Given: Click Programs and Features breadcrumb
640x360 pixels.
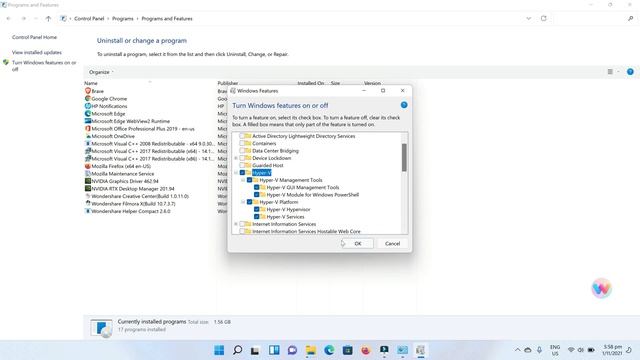Looking at the screenshot, I should (x=167, y=18).
